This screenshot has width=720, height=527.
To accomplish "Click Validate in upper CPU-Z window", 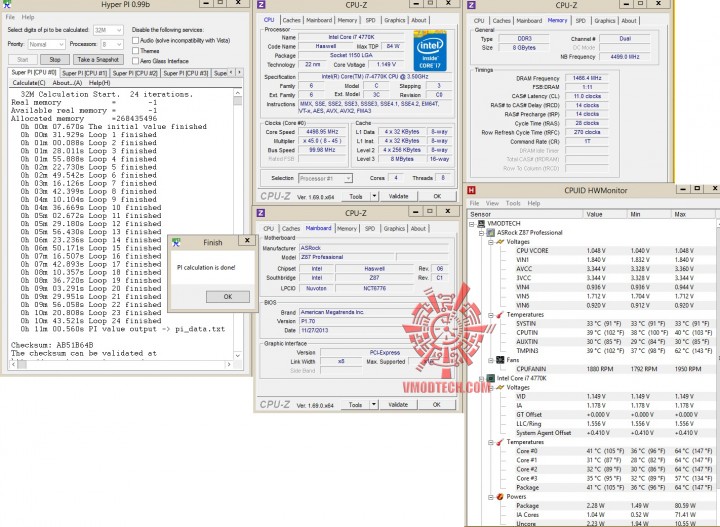I will (399, 196).
